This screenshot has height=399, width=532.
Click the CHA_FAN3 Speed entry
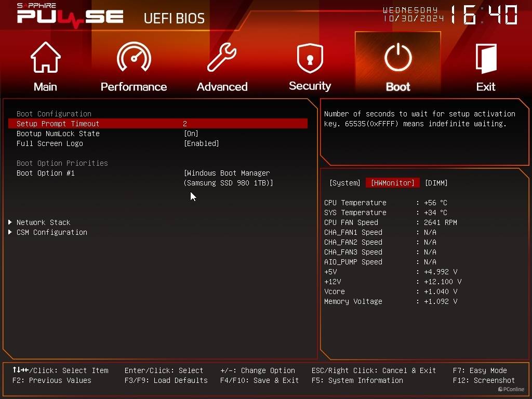380,252
